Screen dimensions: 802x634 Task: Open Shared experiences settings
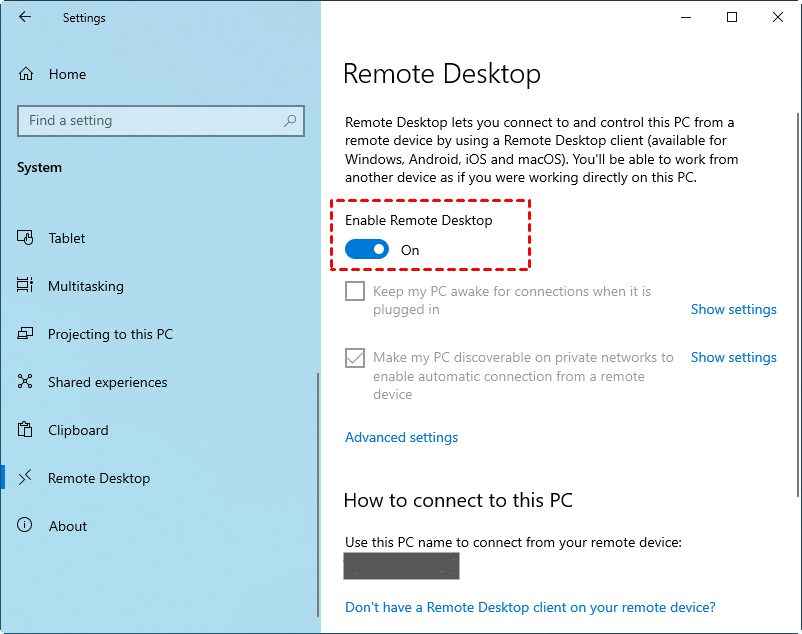tap(24, 382)
